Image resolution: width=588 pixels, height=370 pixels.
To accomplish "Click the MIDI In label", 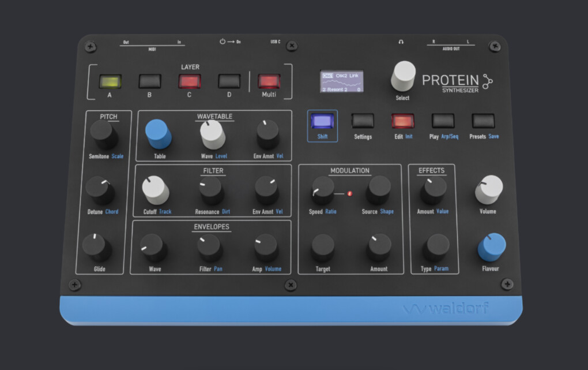I will click(x=179, y=42).
